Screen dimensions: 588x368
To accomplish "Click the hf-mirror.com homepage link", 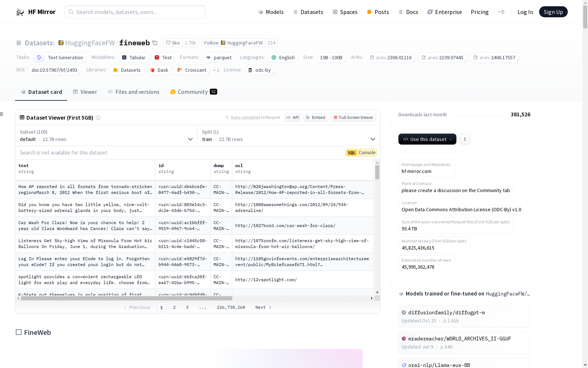I will tap(416, 171).
